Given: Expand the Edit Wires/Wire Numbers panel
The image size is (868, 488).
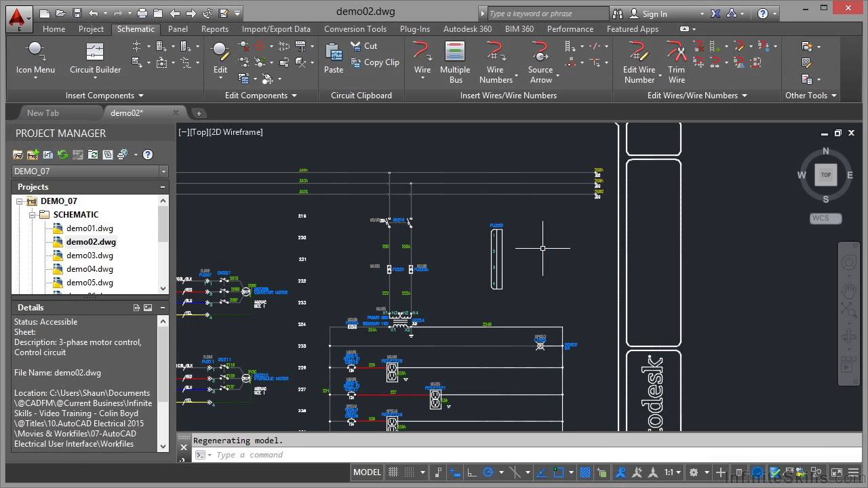Looking at the screenshot, I should [697, 96].
